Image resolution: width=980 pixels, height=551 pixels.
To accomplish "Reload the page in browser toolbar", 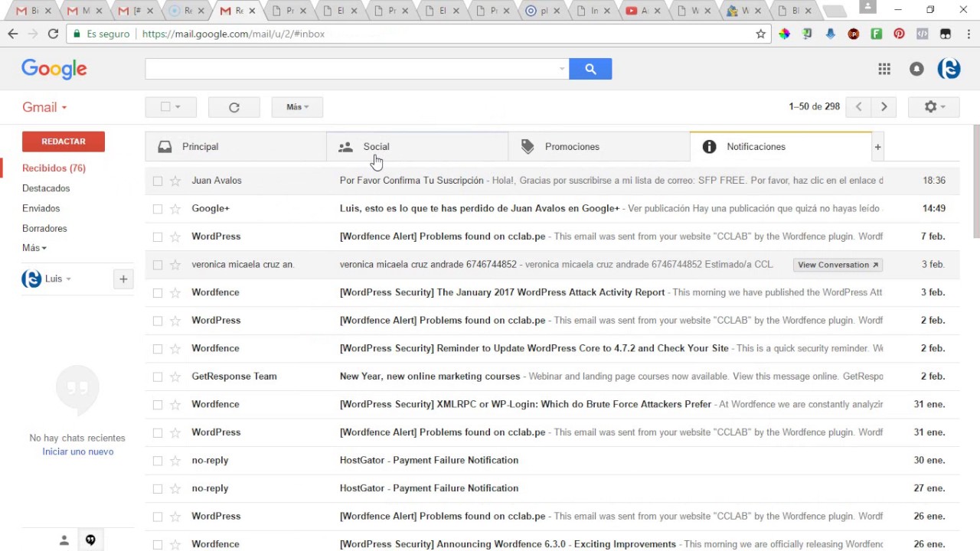I will pyautogui.click(x=53, y=34).
